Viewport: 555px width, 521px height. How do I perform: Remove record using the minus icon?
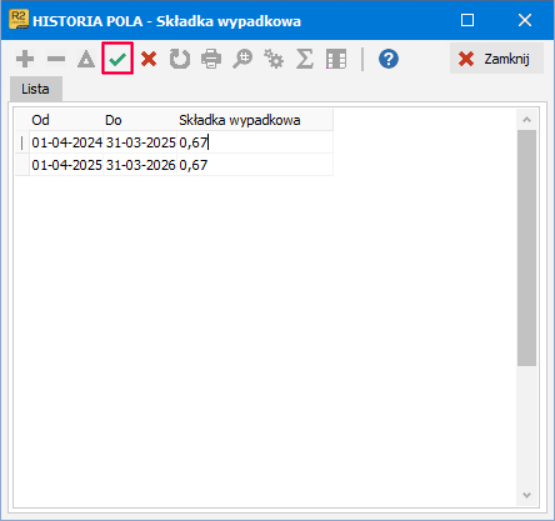(x=56, y=59)
